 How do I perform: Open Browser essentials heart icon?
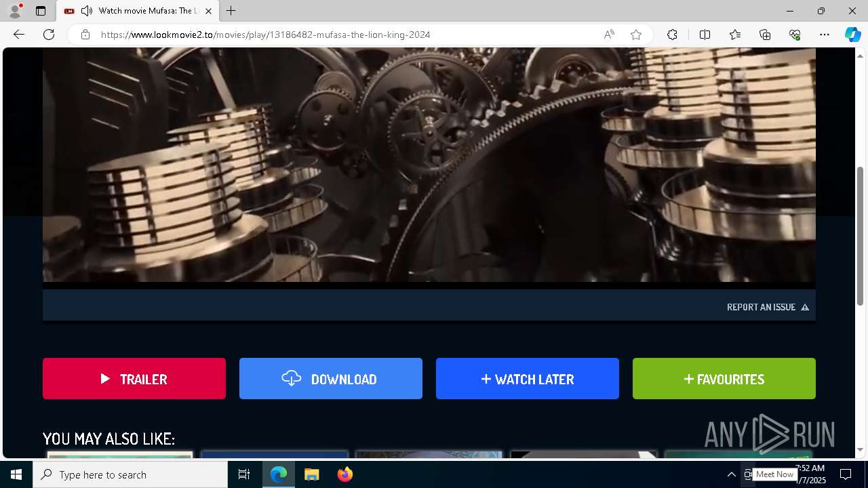795,35
